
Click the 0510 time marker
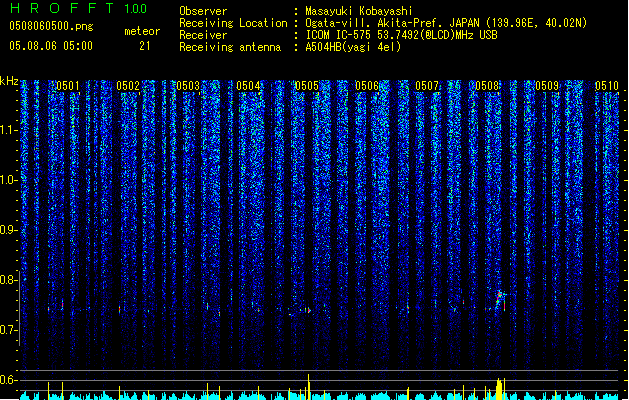point(607,85)
